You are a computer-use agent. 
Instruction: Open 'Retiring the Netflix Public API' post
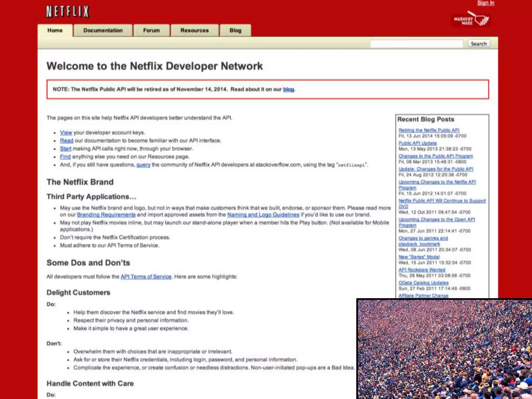[x=429, y=130]
